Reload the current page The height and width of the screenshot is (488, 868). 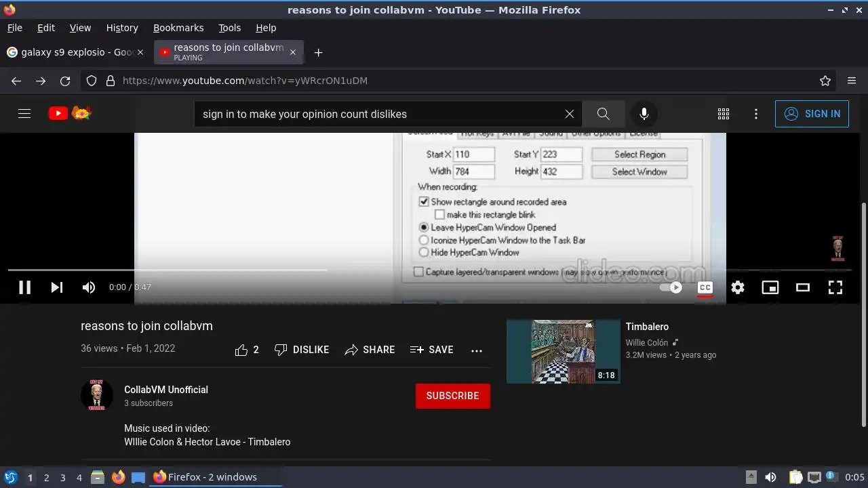tap(65, 81)
